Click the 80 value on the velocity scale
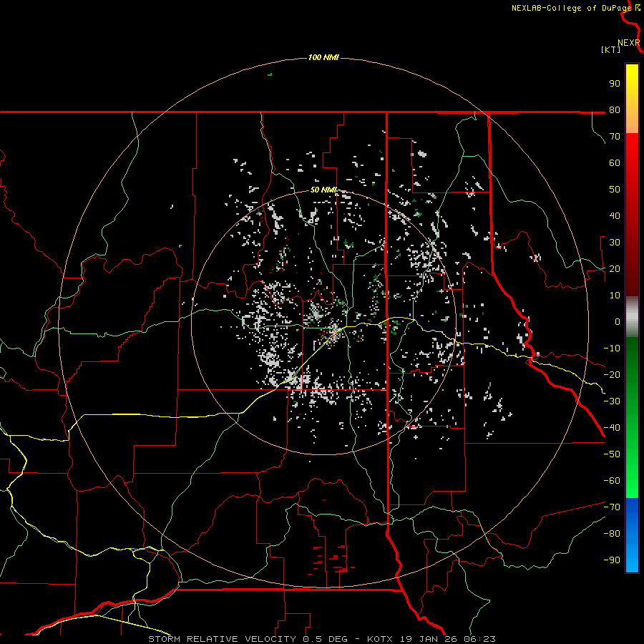Screen dimensions: 644x644 click(615, 109)
